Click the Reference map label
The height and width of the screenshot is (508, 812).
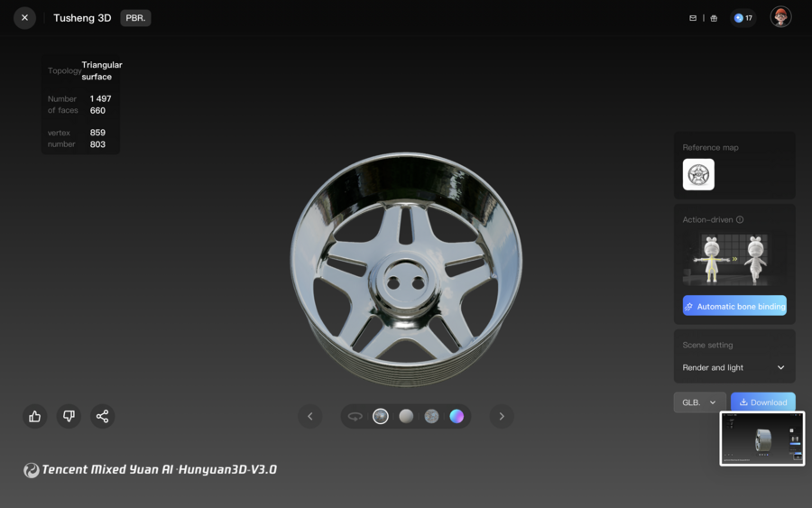(x=710, y=148)
